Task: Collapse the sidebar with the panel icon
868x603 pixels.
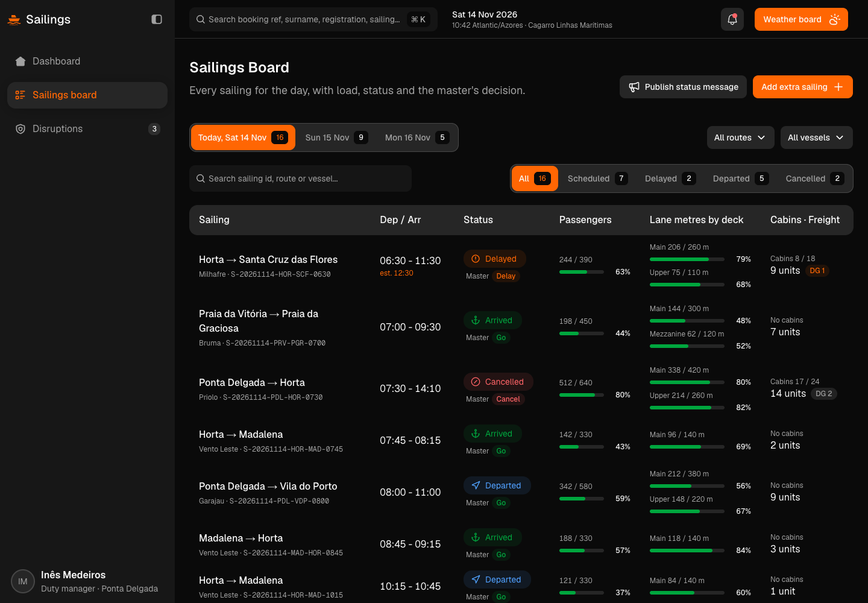Action: (157, 19)
